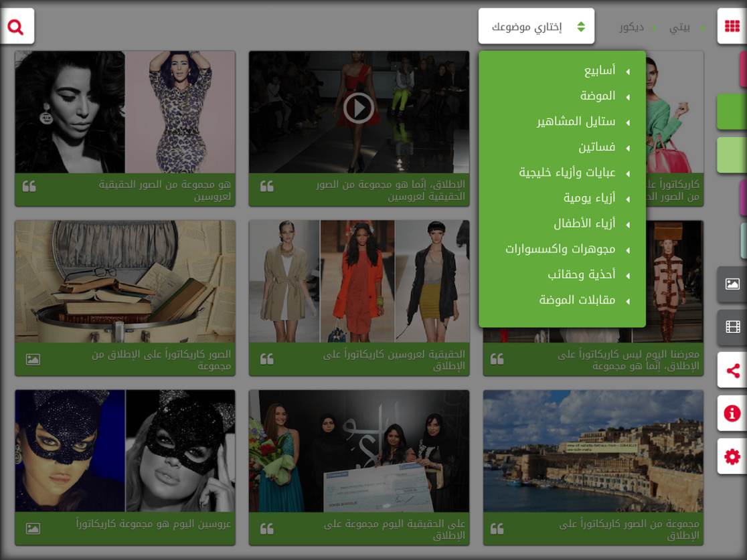Open the image gallery sidebar icon
Image resolution: width=747 pixels, height=560 pixels.
[732, 284]
